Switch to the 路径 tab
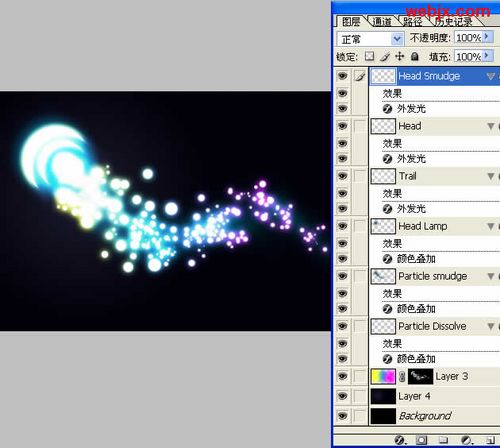Image resolution: width=500 pixels, height=448 pixels. pyautogui.click(x=413, y=22)
